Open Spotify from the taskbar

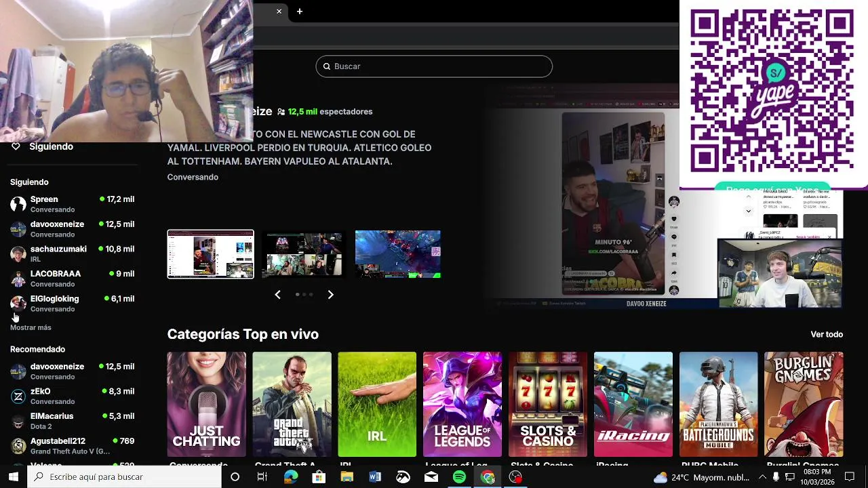tap(459, 477)
